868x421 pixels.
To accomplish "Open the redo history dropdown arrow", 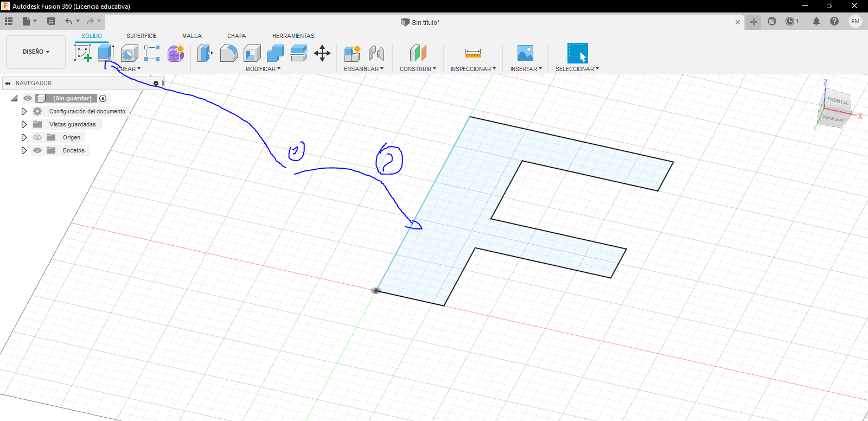I will tap(99, 21).
